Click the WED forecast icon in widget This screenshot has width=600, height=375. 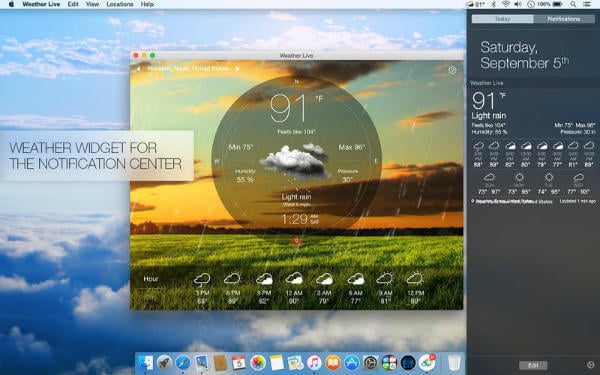click(x=579, y=178)
